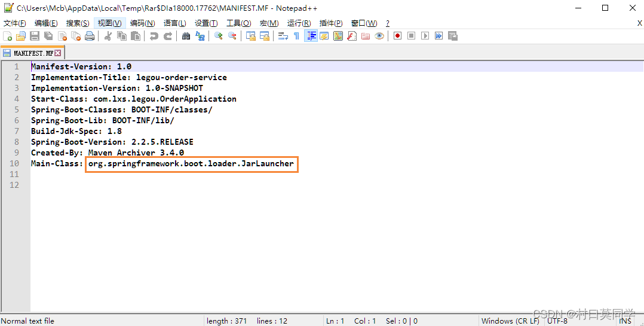Image resolution: width=644 pixels, height=326 pixels.
Task: Open the 插件(P) plugins menu
Action: [x=331, y=23]
